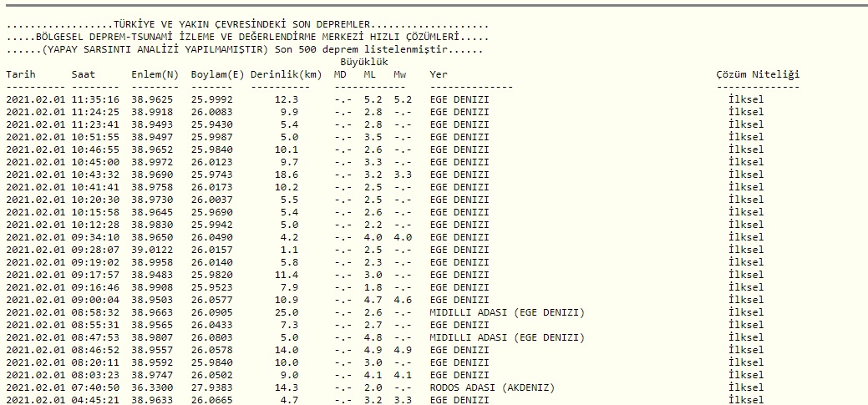Click the time entry 09:00:04
The height and width of the screenshot is (405, 868).
click(x=95, y=300)
